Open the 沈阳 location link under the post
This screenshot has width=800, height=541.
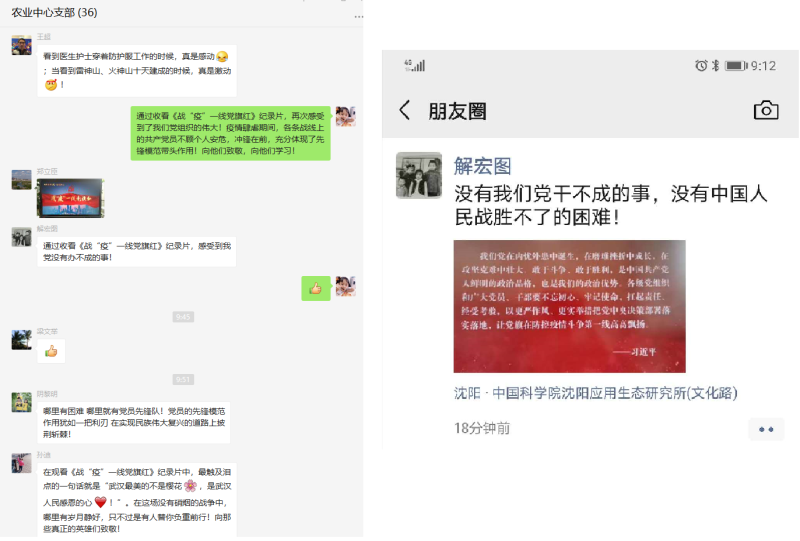595,393
